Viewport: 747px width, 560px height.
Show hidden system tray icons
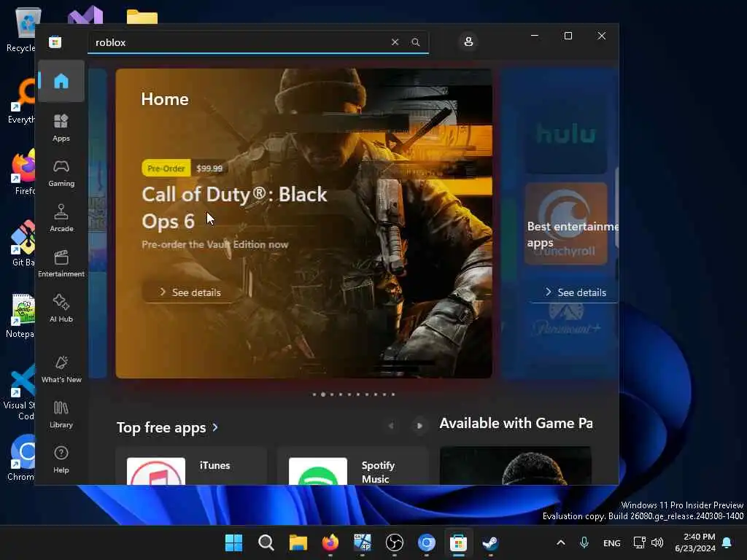(561, 542)
